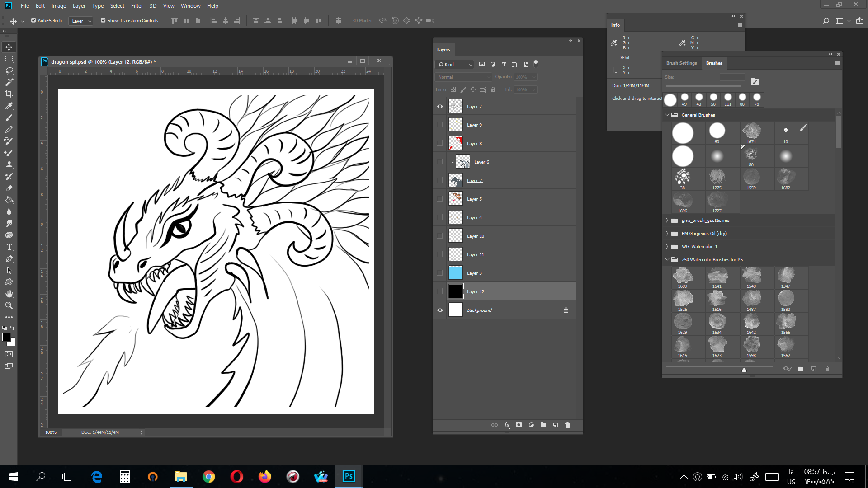Viewport: 868px width, 488px height.
Task: Show Layer 8 visibility
Action: [440, 144]
